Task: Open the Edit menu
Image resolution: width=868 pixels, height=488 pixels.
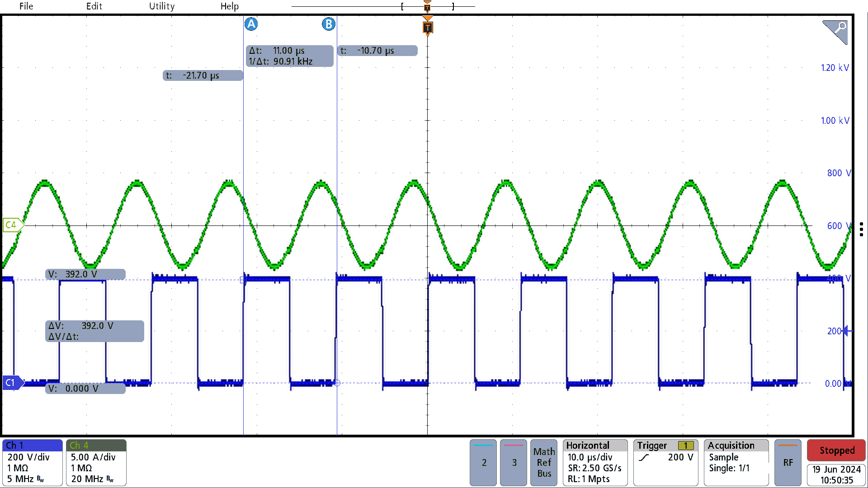Action: [x=94, y=6]
